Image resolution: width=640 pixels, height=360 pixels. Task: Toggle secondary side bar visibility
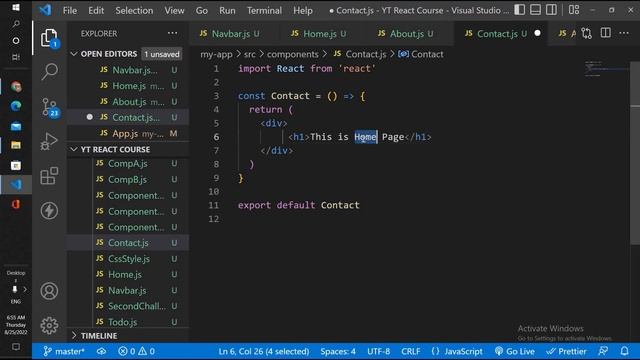551,9
